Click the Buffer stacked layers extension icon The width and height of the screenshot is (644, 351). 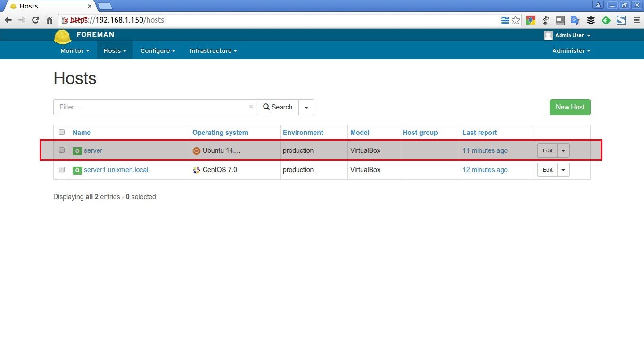click(591, 20)
